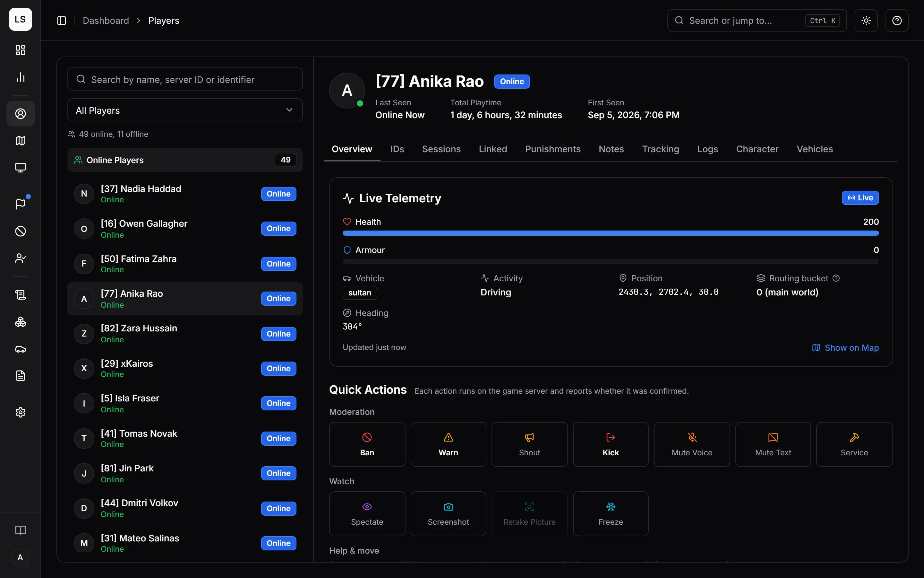This screenshot has height=578, width=924.
Task: Switch to the IDs tab
Action: point(397,149)
